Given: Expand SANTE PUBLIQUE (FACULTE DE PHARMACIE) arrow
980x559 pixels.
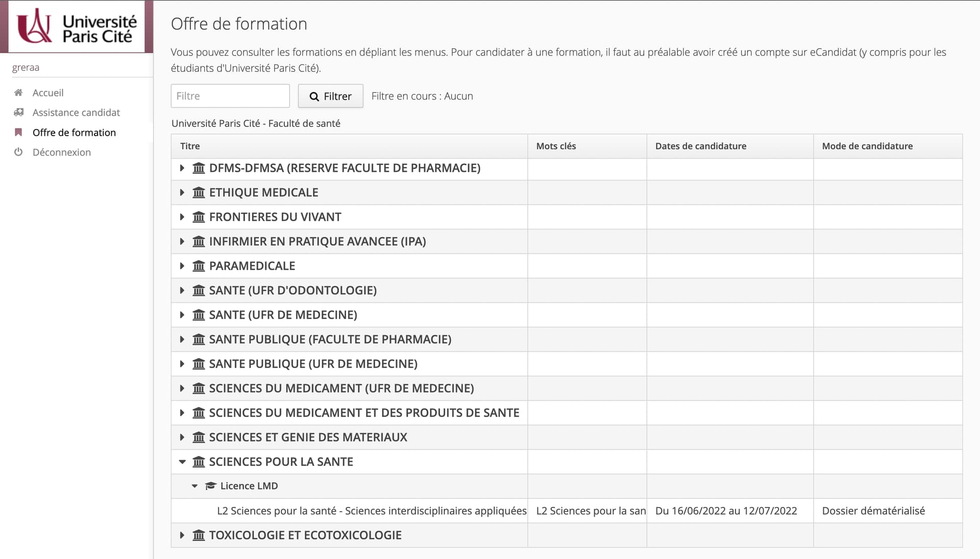Looking at the screenshot, I should click(182, 339).
